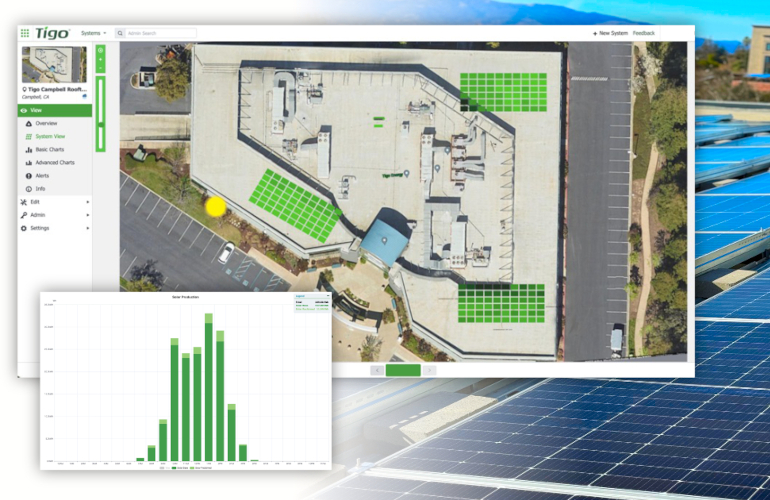Open the Tigo apps grid icon
Viewport: 770px width, 500px height.
(25, 33)
